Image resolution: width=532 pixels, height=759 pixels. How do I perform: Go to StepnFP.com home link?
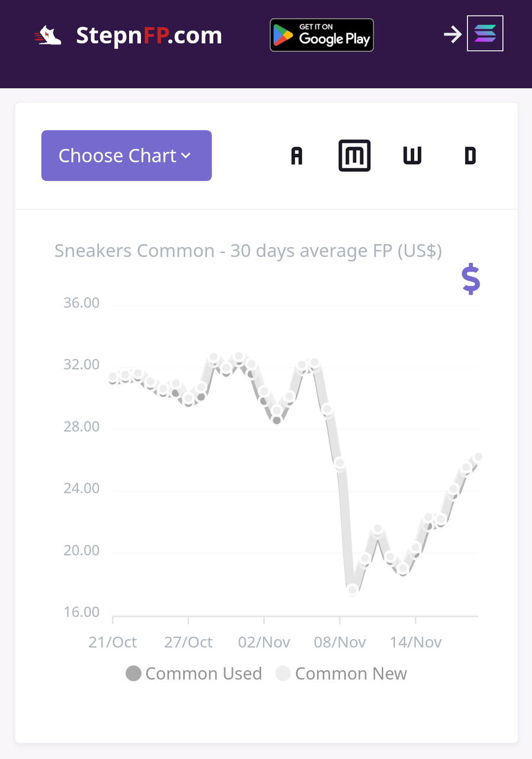tap(149, 36)
